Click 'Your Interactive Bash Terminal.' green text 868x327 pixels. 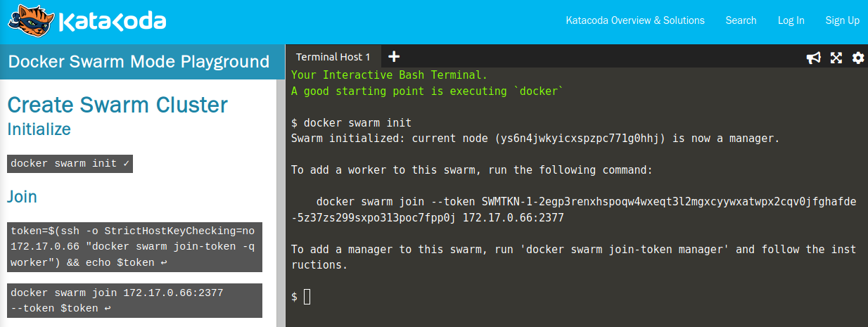pyautogui.click(x=389, y=75)
